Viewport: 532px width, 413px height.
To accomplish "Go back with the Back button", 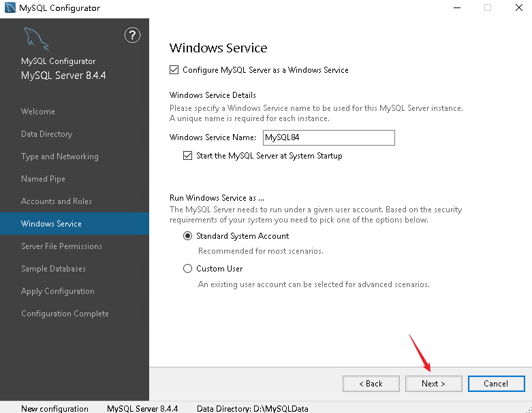I will (x=371, y=384).
